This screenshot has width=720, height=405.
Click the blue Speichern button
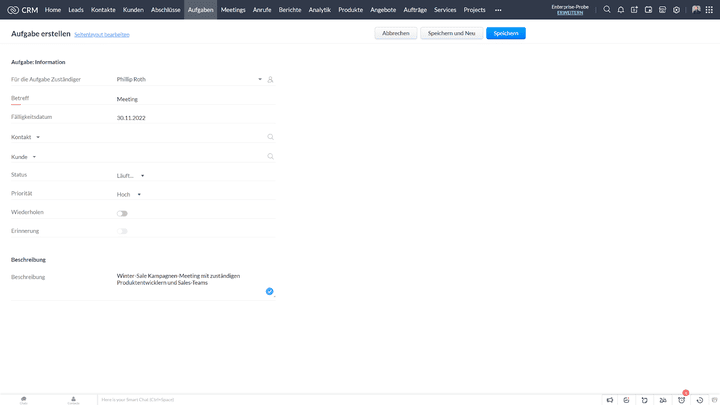point(506,33)
